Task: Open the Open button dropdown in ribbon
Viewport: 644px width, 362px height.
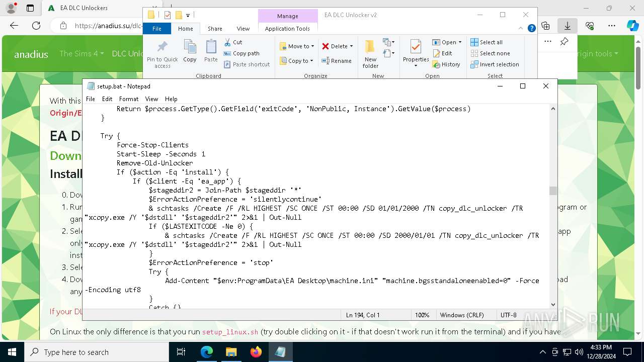Action: point(460,42)
